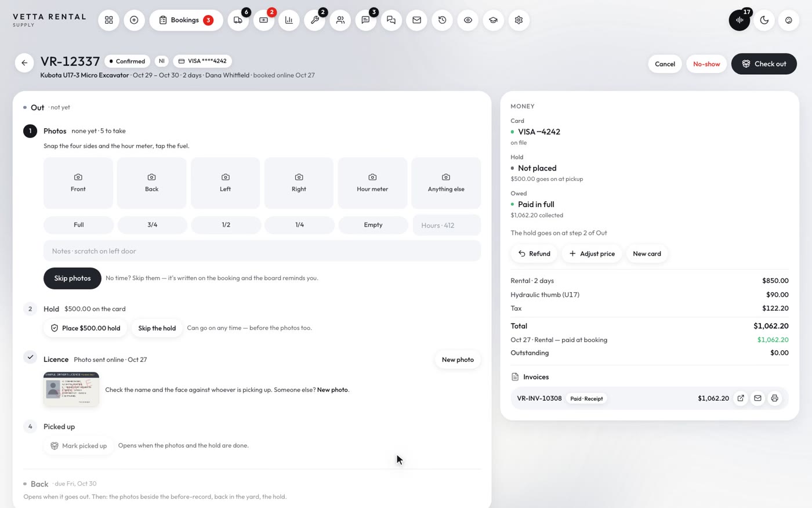Open the Bookings tab
The image size is (812, 508).
186,20
